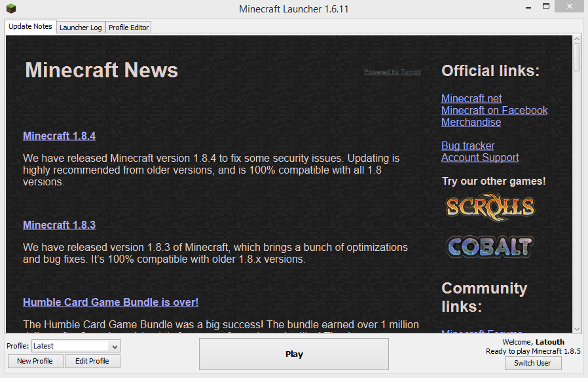Image resolution: width=588 pixels, height=378 pixels.
Task: Click the Community links heading
Action: click(485, 297)
